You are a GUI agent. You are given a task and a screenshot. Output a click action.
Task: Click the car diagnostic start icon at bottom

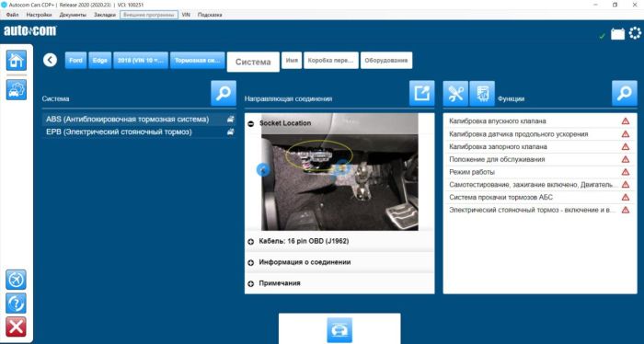339,329
